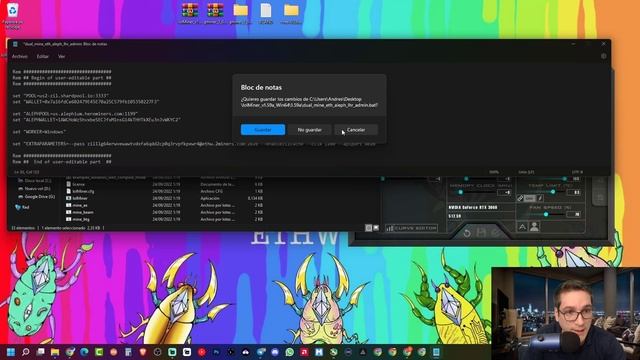
Task: Open Photoshop from the taskbar
Action: tap(216, 352)
